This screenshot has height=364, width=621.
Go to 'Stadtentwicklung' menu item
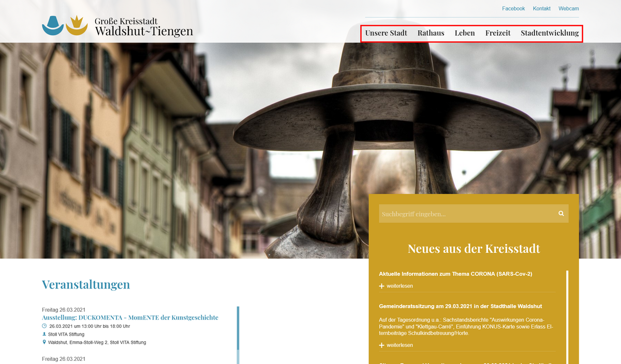coord(550,33)
